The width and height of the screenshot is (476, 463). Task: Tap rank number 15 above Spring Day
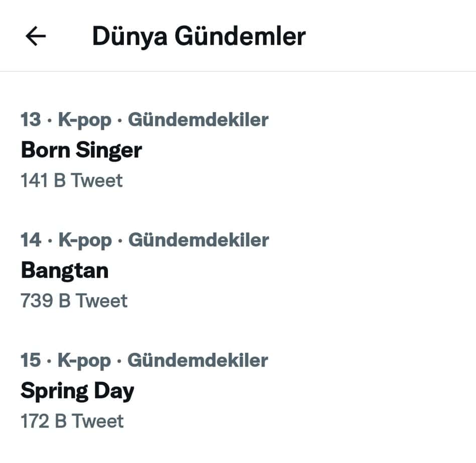pyautogui.click(x=31, y=360)
